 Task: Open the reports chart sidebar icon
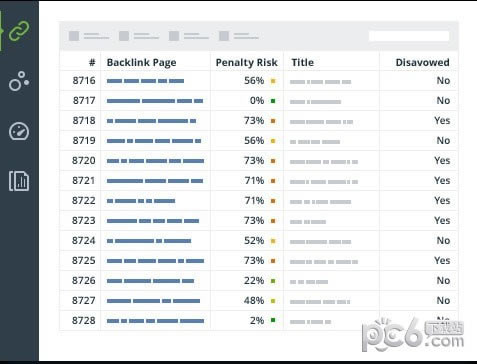coord(19,181)
